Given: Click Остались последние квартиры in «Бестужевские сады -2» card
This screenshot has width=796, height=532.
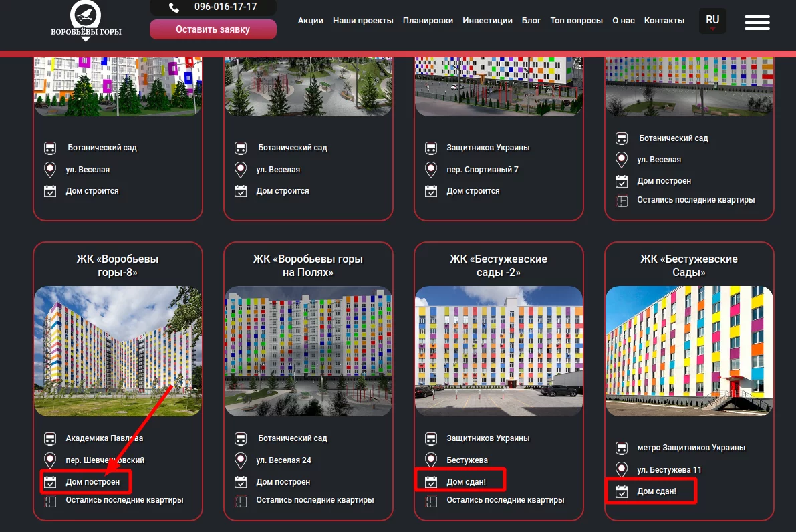Looking at the screenshot, I should [x=506, y=500].
